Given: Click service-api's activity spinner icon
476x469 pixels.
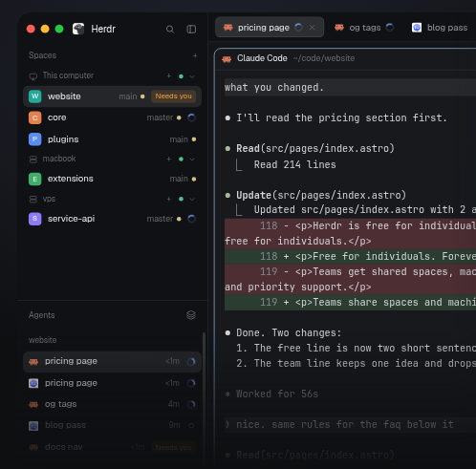Looking at the screenshot, I should coord(191,219).
